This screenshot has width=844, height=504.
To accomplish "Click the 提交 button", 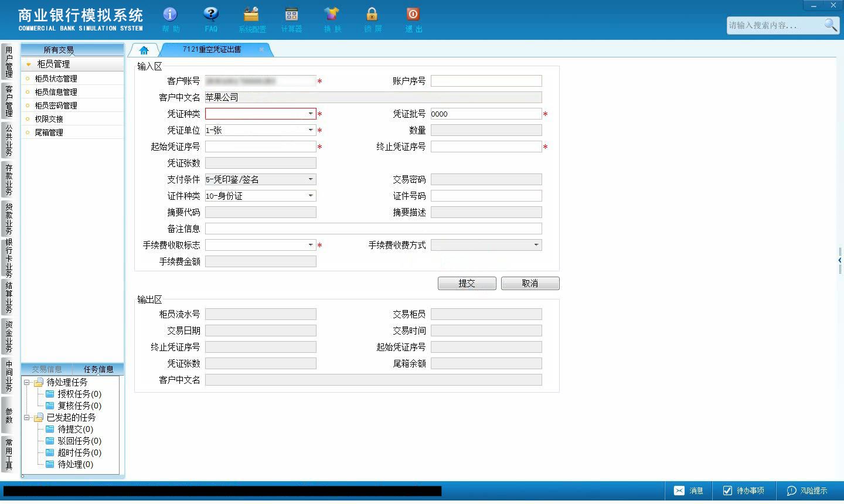I will [x=467, y=283].
